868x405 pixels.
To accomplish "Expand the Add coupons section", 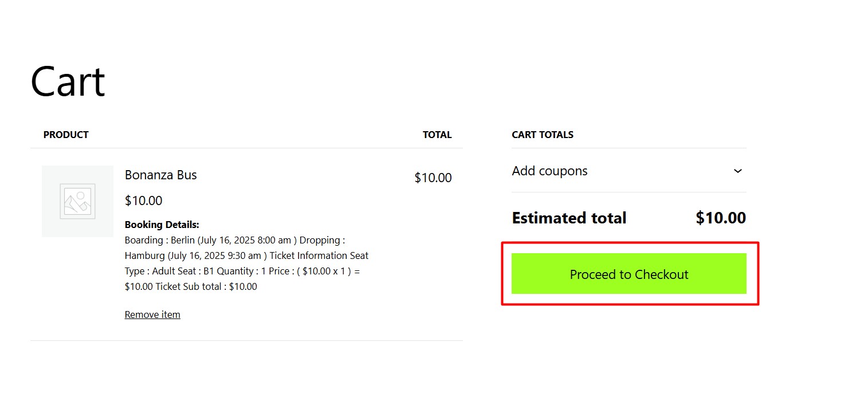I will pos(629,171).
